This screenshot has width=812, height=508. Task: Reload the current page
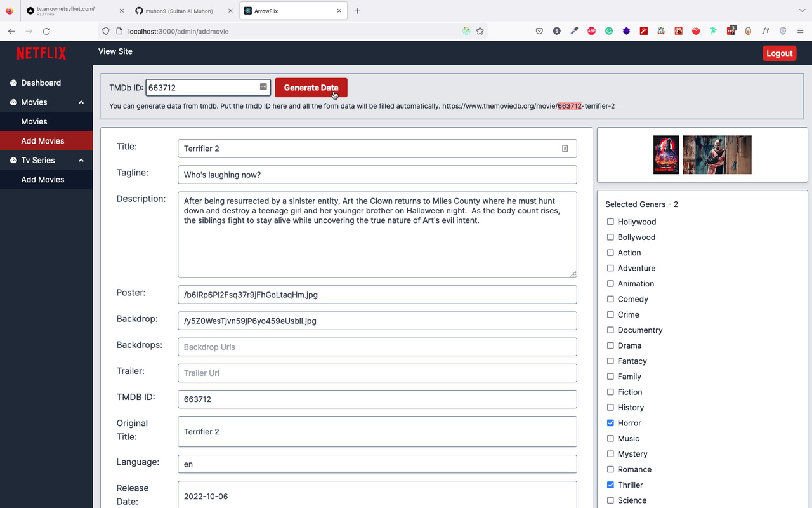point(46,31)
